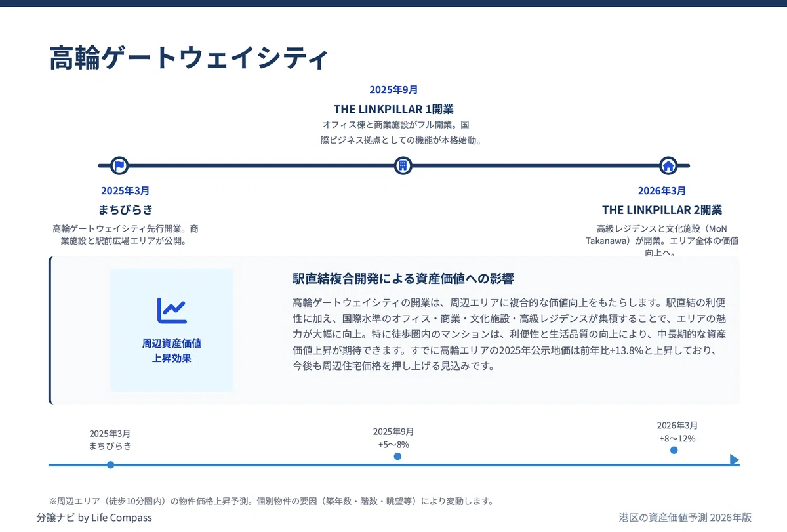787x532 pixels.
Task: Select the +8〜12% forecast dot
Action: [x=674, y=450]
